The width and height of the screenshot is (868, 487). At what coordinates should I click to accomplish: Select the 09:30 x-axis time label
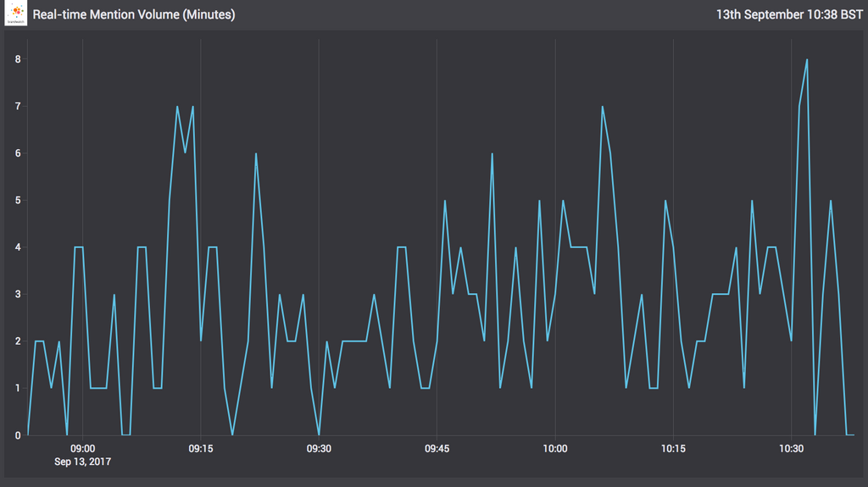click(319, 449)
